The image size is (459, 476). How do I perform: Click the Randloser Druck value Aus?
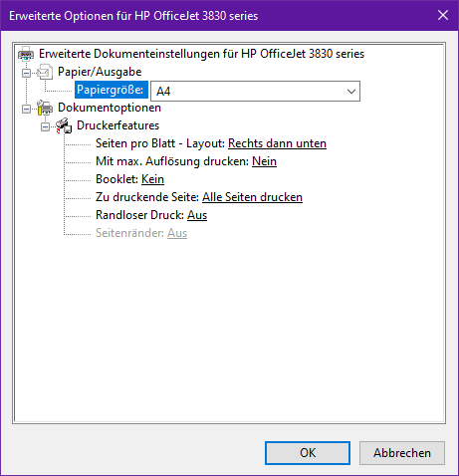click(197, 215)
